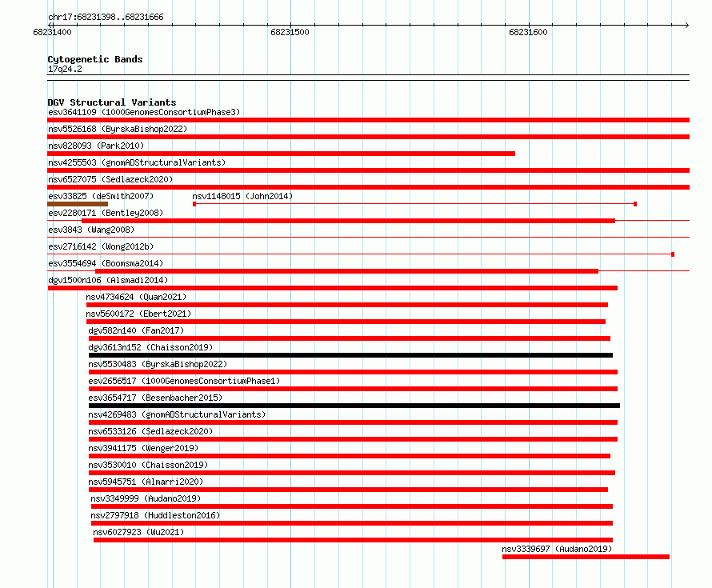Viewport: 712px width, 588px height.
Task: Click esv2280171 (Bentley2008) label
Action: click(x=106, y=213)
